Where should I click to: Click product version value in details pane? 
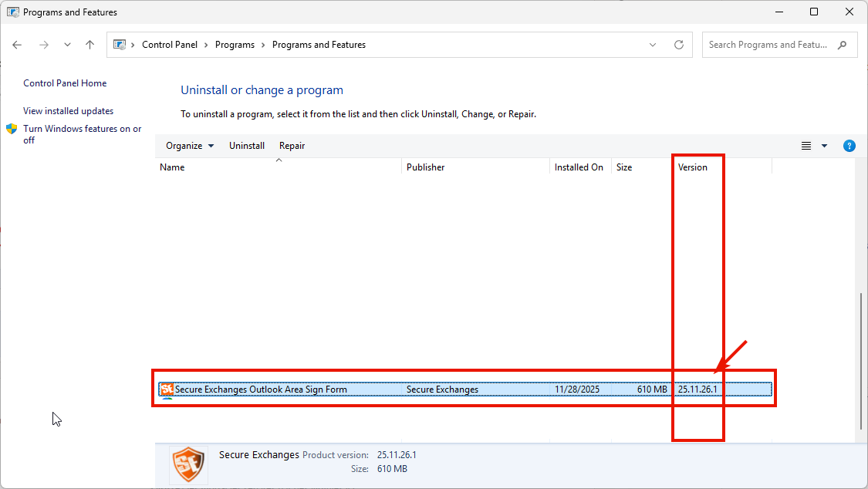(397, 455)
